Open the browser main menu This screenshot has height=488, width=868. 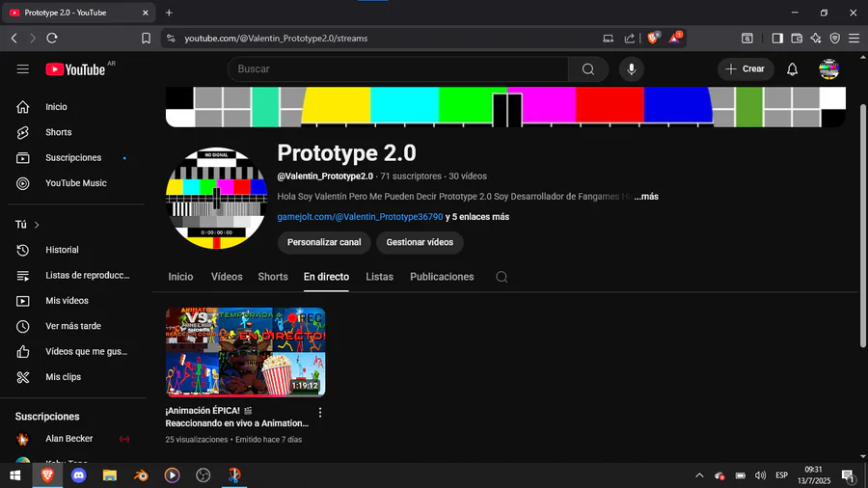tap(854, 39)
